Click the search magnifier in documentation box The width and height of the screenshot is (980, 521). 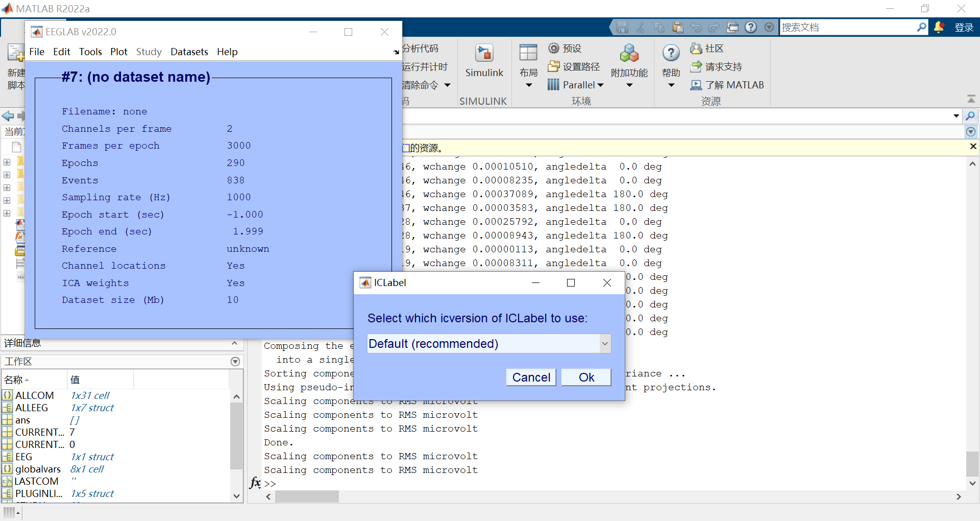tap(921, 27)
